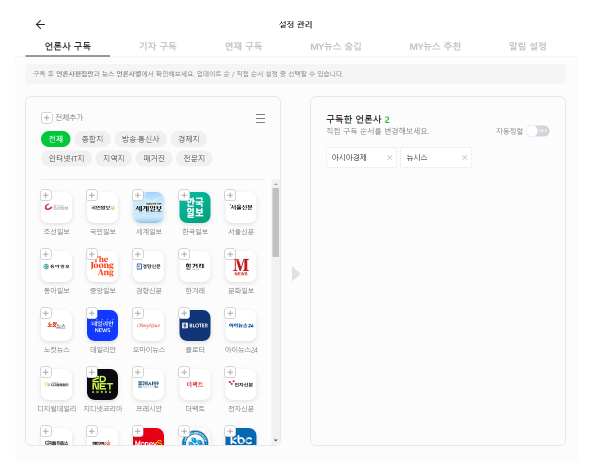Select the 뉴시스 subscribed chip
Viewport: 593px width, 475px height.
pyautogui.click(x=436, y=157)
